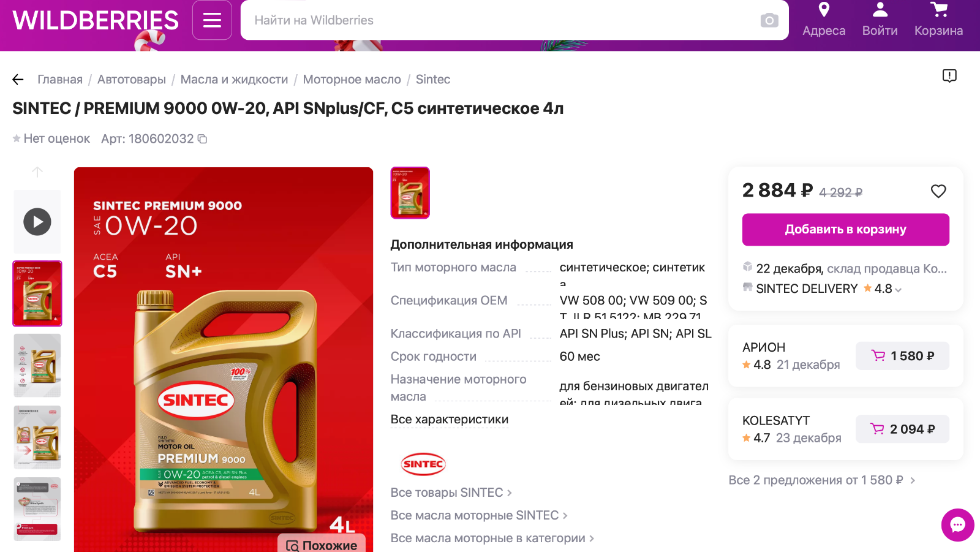The image size is (980, 552).
Task: Show Все характеристики details
Action: (450, 420)
